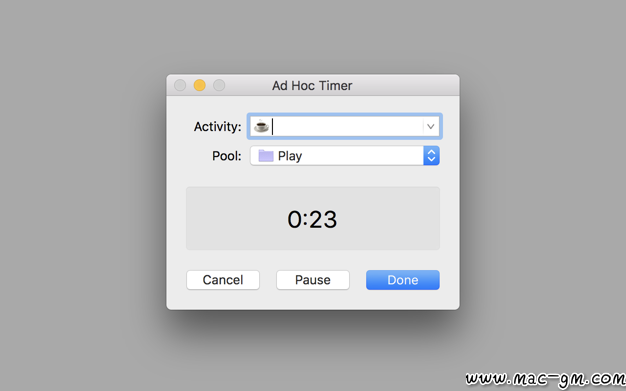Click the greyed-out zoom window button
This screenshot has height=391, width=626.
(219, 85)
